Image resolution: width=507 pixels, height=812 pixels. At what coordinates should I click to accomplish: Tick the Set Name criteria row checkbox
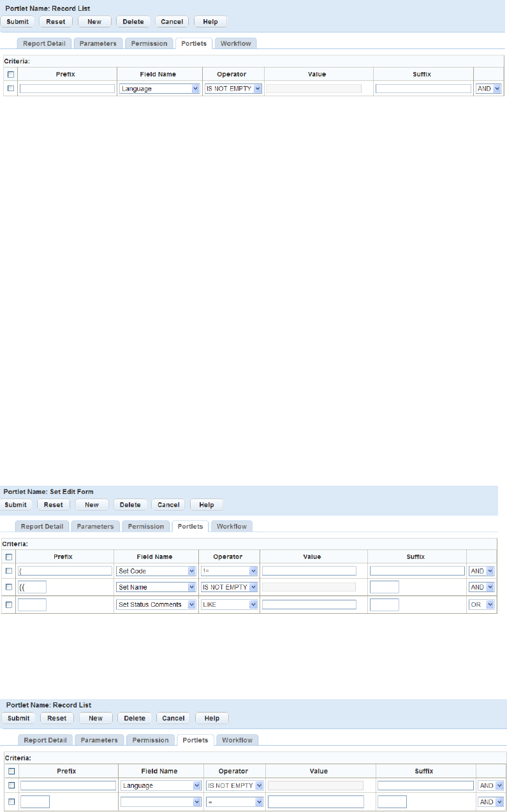[9, 587]
